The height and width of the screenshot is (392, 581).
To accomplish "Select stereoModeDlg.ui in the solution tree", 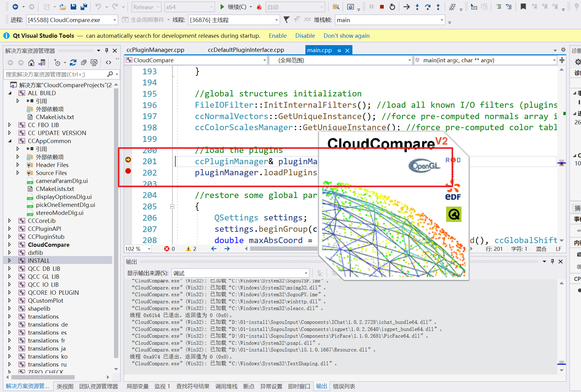I will [60, 213].
